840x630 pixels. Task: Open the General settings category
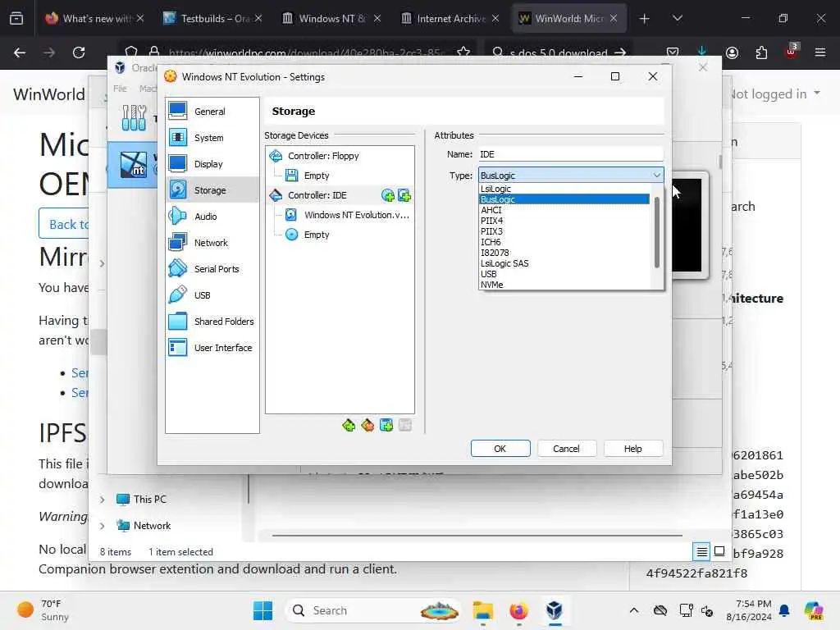tap(212, 112)
